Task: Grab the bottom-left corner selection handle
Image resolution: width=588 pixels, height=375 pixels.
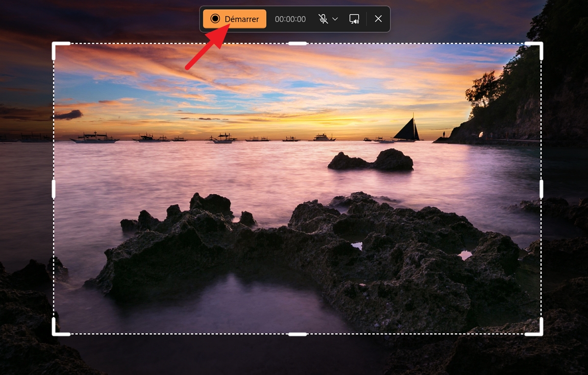Action: pyautogui.click(x=61, y=327)
